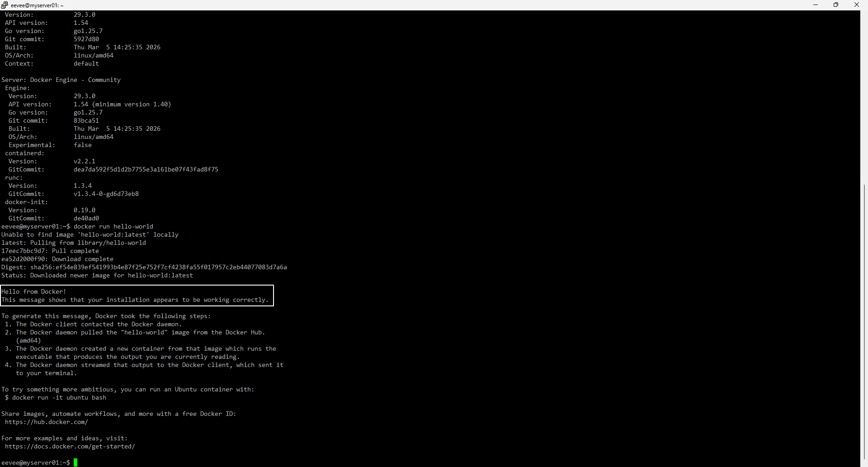Click the 'ea52d2000f90: Download complete' line
This screenshot has width=868, height=467.
(x=57, y=259)
